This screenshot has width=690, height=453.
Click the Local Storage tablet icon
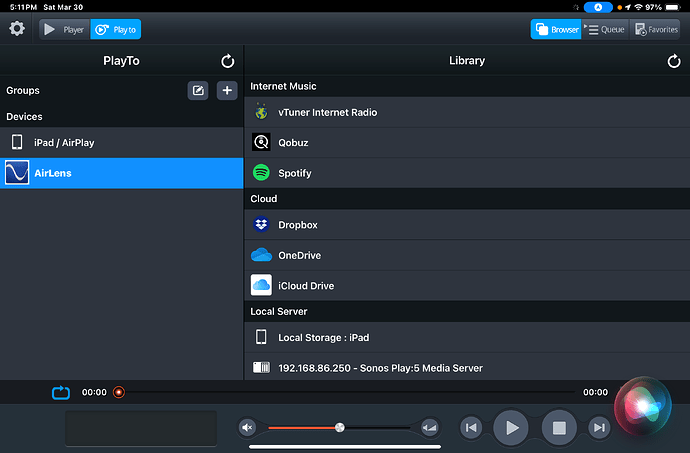pyautogui.click(x=261, y=337)
